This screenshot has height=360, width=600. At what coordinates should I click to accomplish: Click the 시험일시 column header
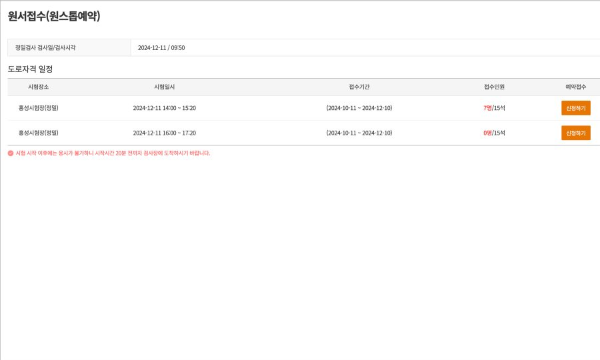click(x=164, y=87)
